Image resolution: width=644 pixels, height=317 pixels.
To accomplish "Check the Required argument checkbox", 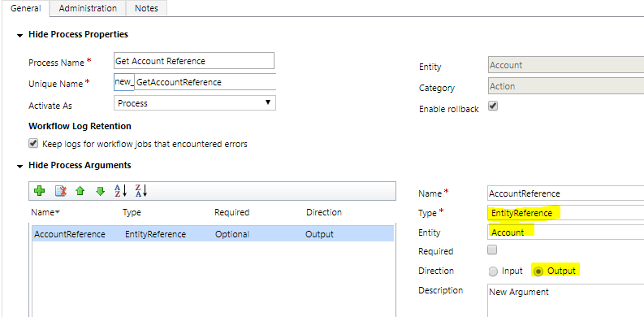I will click(x=492, y=250).
